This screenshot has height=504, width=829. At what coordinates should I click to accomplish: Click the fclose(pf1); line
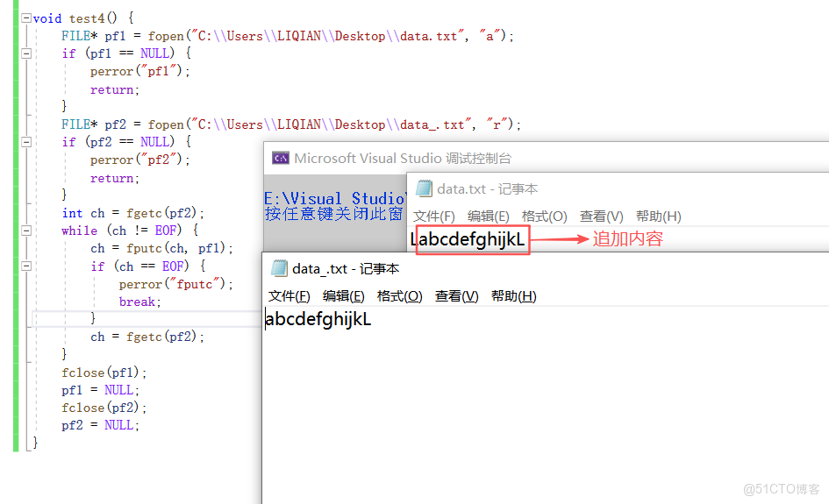[104, 373]
